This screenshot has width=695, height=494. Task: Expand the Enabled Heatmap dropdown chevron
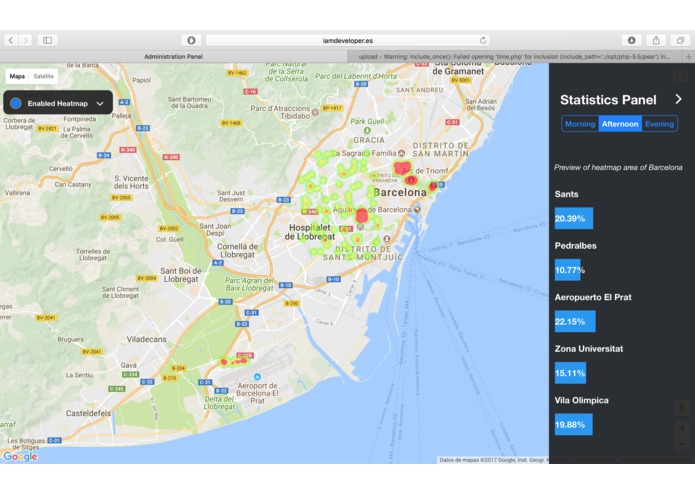coord(100,104)
